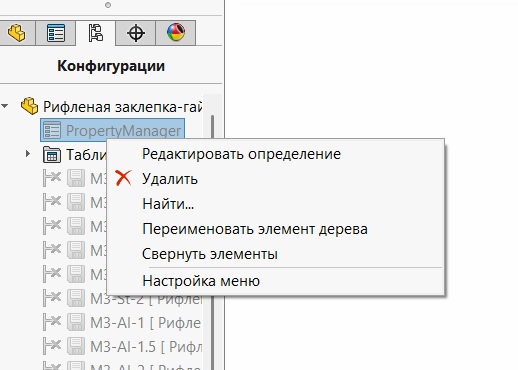Choose Редактировать определение from context menu

click(241, 154)
